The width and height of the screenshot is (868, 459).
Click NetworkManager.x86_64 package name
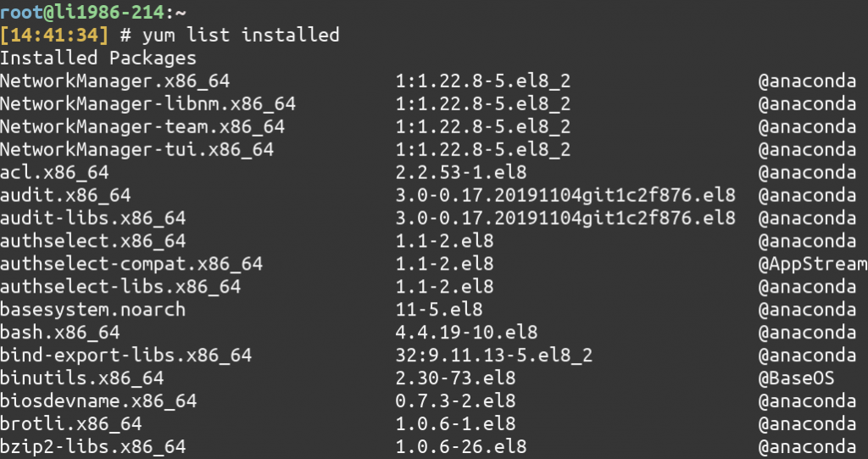114,81
